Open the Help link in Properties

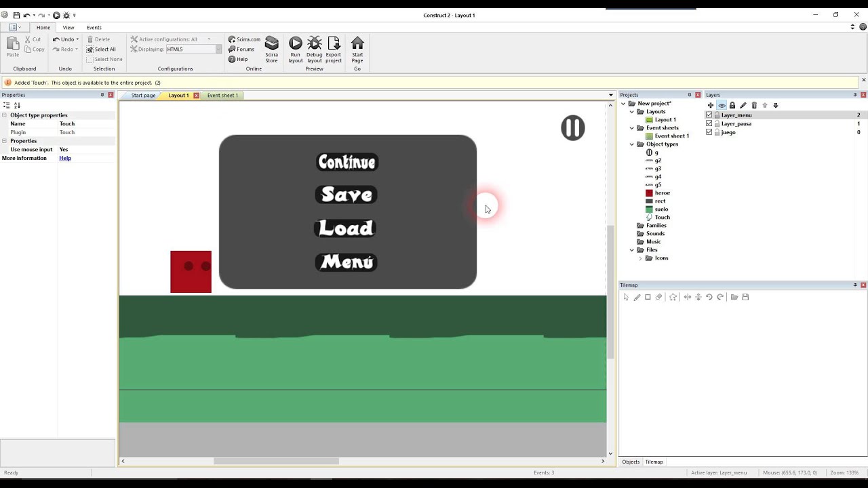pos(65,158)
